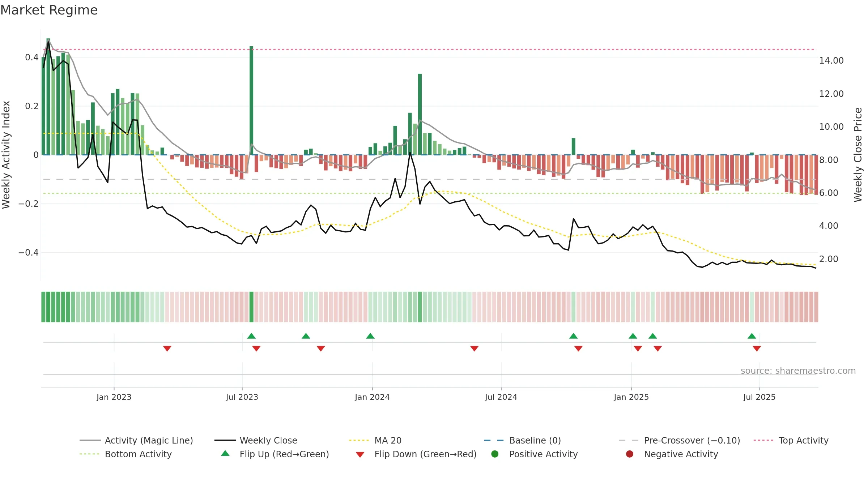Toggle the Baseline (0) legend entry

[522, 440]
